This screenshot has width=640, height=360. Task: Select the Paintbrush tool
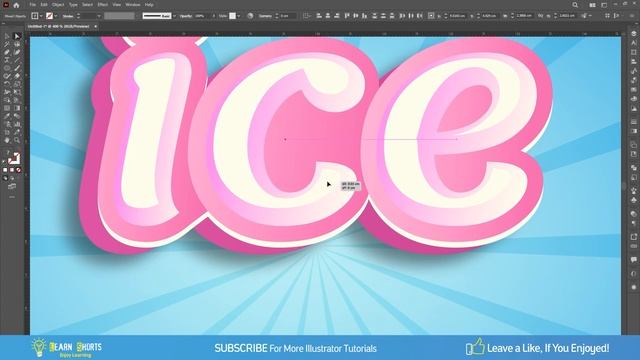coord(17,68)
